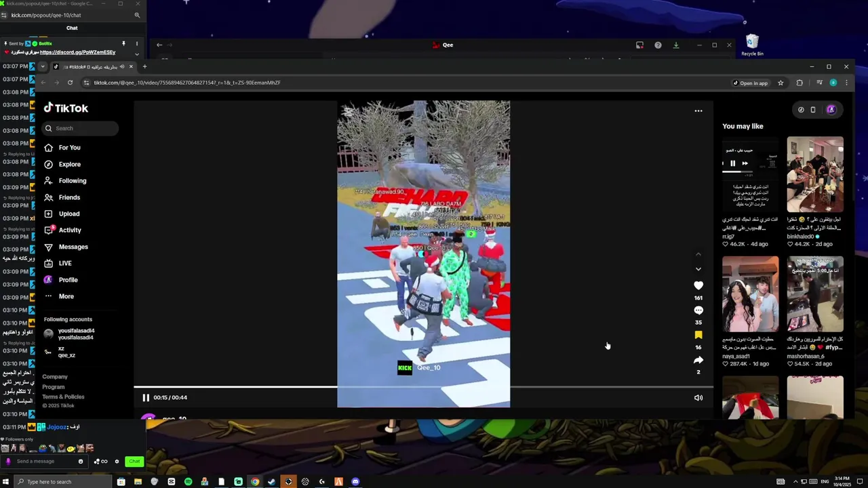Open Chrome media controls icon
This screenshot has width=868, height=488.
click(819, 83)
